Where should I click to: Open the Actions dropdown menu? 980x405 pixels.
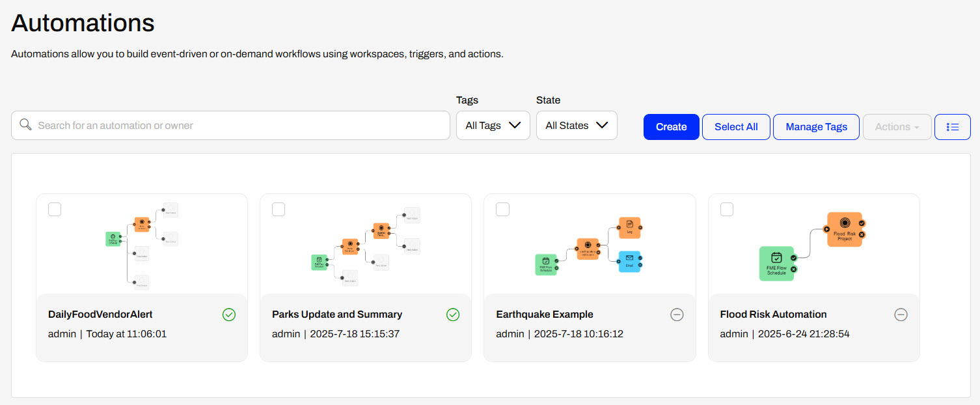(897, 127)
